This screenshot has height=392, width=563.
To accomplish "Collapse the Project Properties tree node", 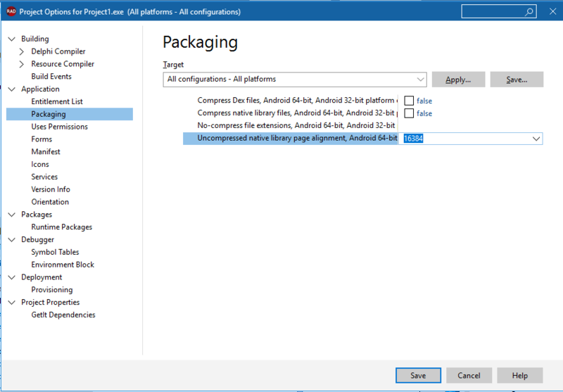I will [x=12, y=302].
